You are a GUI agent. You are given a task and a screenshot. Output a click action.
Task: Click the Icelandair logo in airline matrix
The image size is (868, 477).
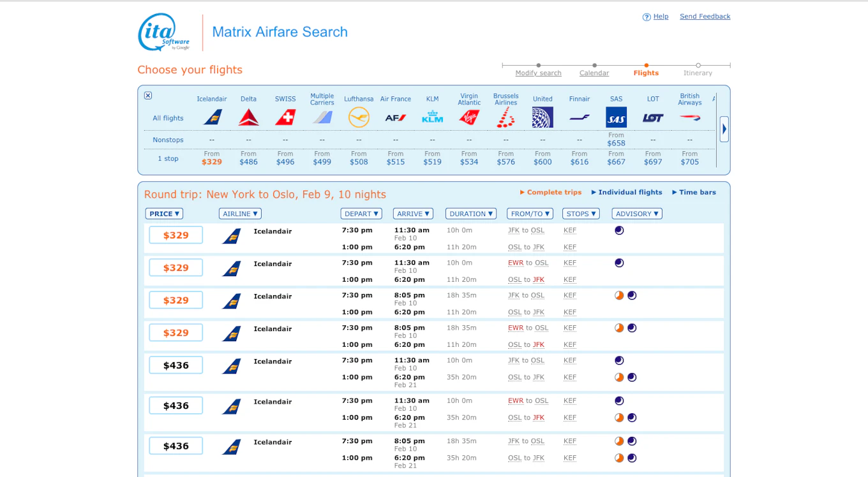click(x=212, y=117)
